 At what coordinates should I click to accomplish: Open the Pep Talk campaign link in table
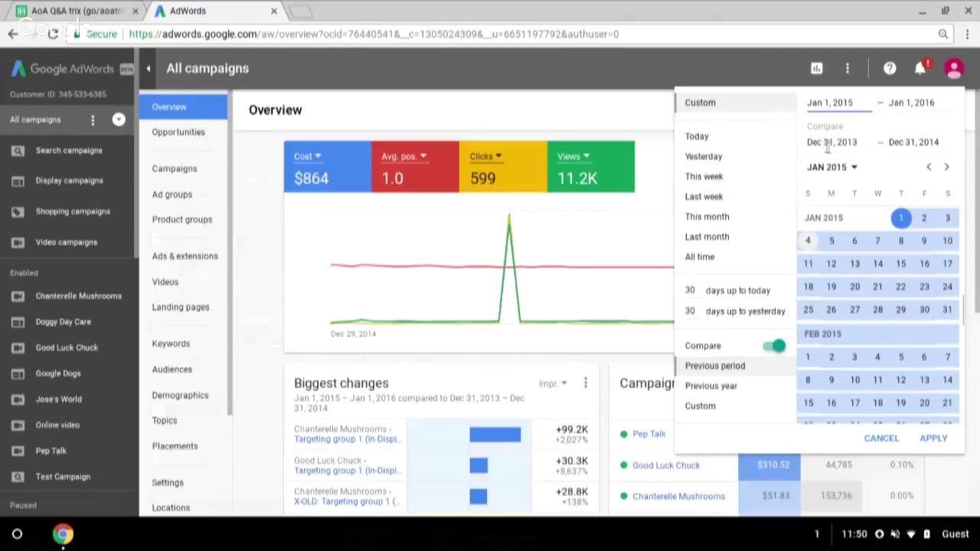pos(649,434)
